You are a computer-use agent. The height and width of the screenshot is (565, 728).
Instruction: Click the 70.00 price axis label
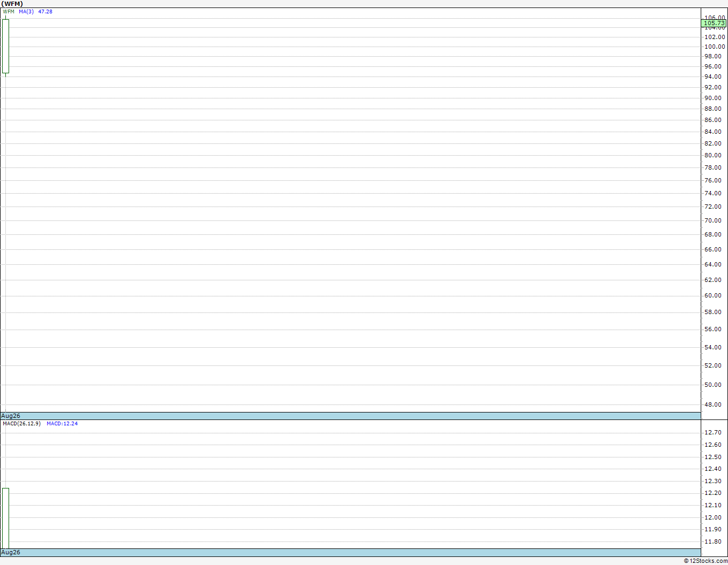tap(712, 220)
